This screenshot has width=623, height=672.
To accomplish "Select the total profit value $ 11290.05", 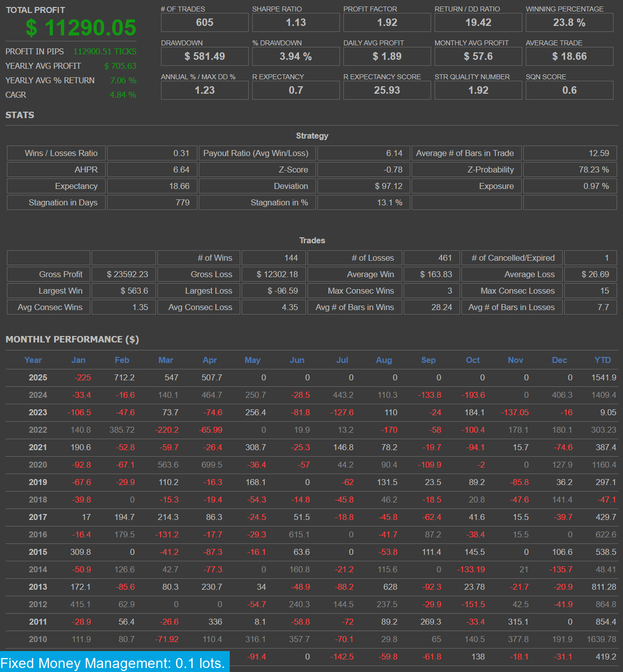I will click(x=81, y=28).
